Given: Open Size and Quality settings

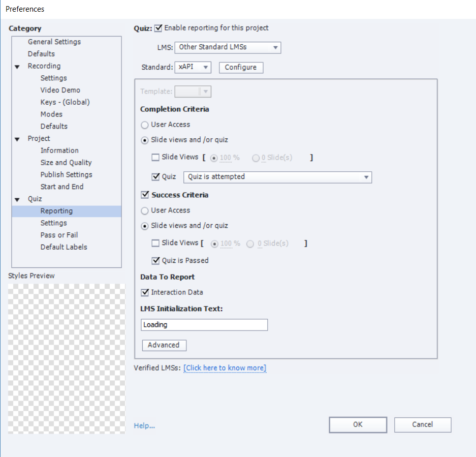Looking at the screenshot, I should pyautogui.click(x=66, y=163).
